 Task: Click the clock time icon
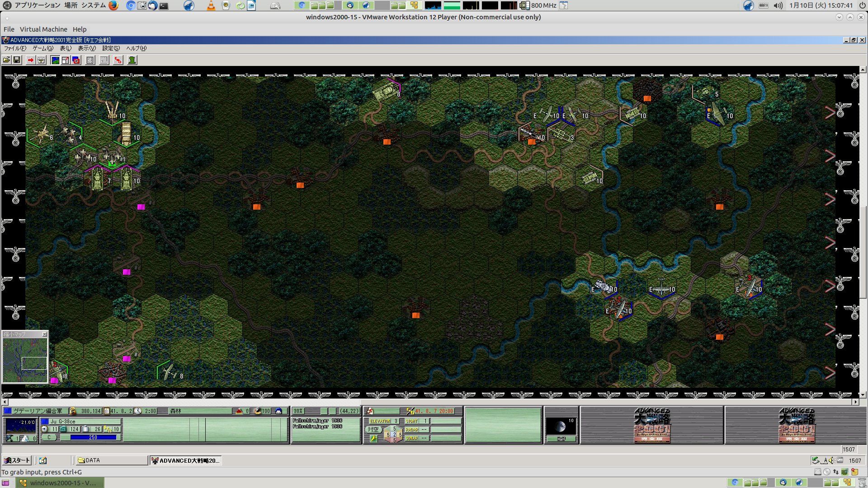[138, 411]
